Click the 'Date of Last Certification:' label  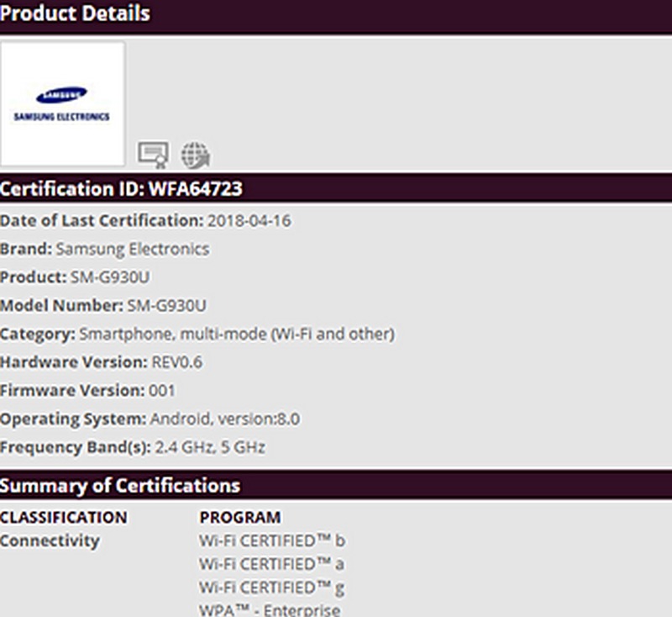(102, 221)
